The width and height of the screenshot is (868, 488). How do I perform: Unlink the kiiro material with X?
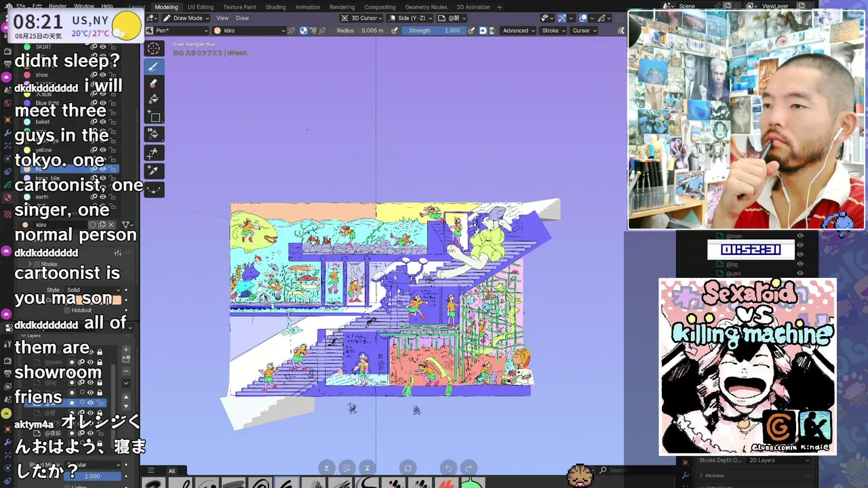pyautogui.click(x=111, y=224)
